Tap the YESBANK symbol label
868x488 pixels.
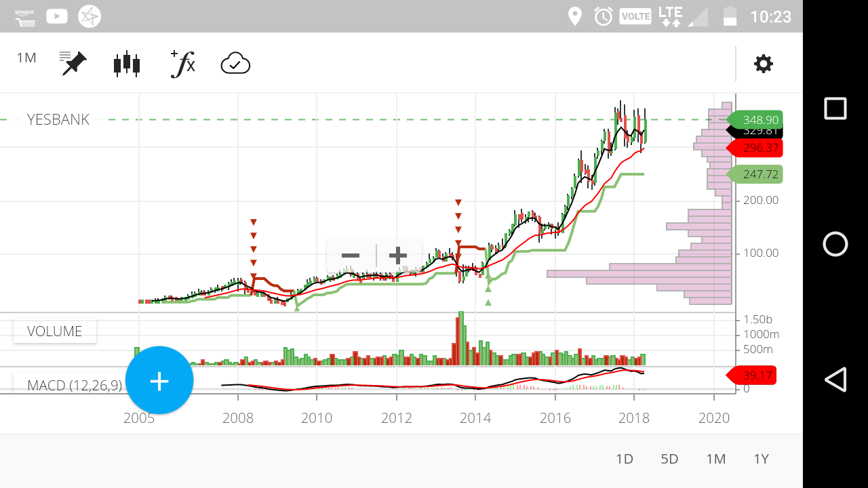point(58,120)
